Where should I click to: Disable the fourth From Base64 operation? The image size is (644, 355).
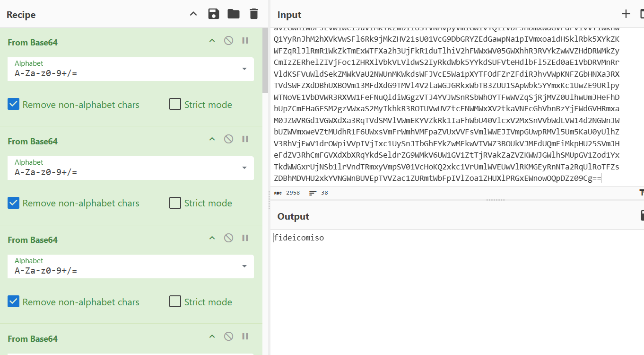point(228,337)
